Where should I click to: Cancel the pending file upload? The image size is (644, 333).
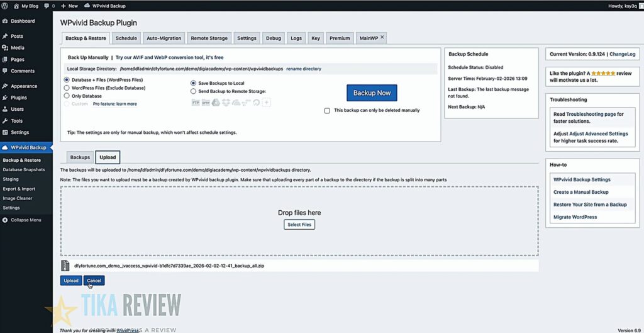click(94, 281)
